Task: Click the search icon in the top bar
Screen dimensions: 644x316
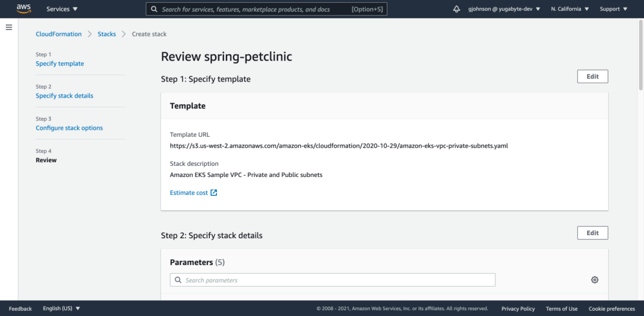Action: pyautogui.click(x=155, y=9)
